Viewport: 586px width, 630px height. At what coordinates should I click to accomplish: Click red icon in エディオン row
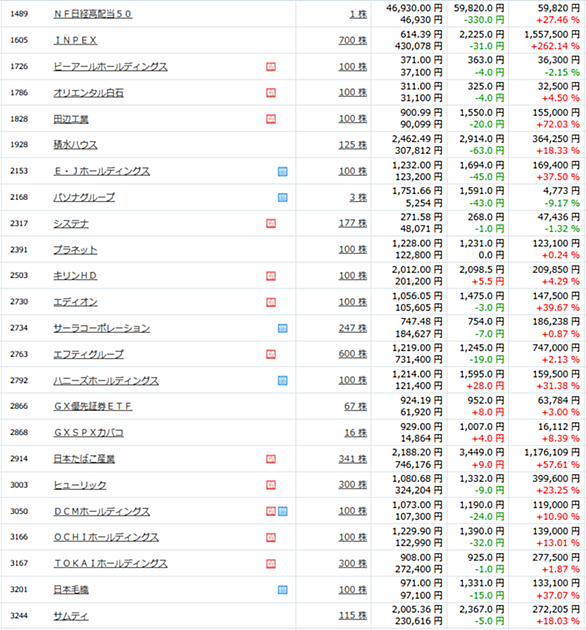271,302
